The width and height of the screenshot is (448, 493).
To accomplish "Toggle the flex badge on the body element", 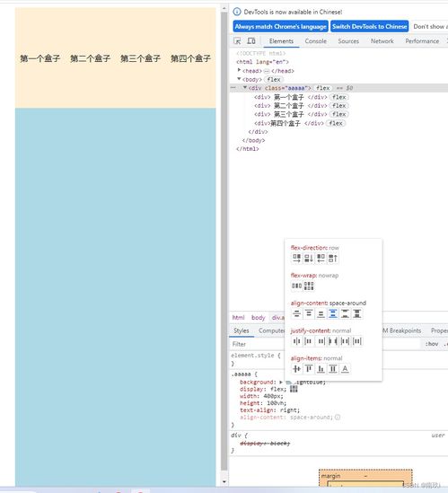I will (x=274, y=80).
